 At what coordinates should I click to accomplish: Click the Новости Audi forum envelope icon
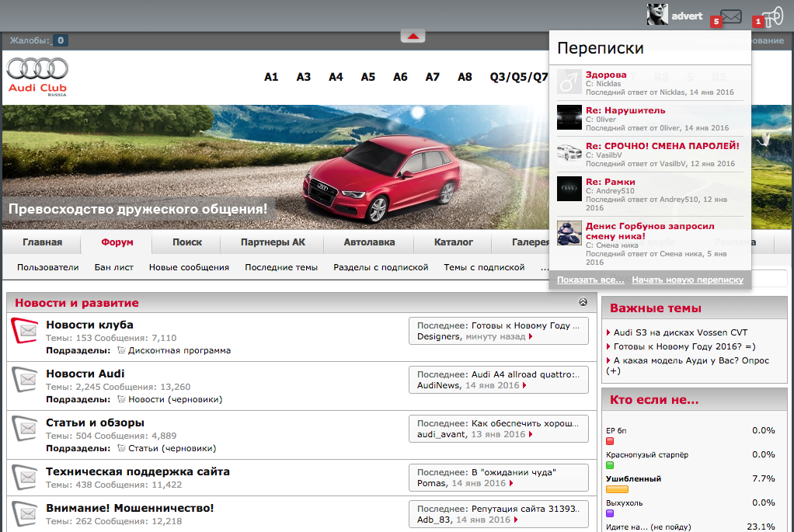coord(25,379)
